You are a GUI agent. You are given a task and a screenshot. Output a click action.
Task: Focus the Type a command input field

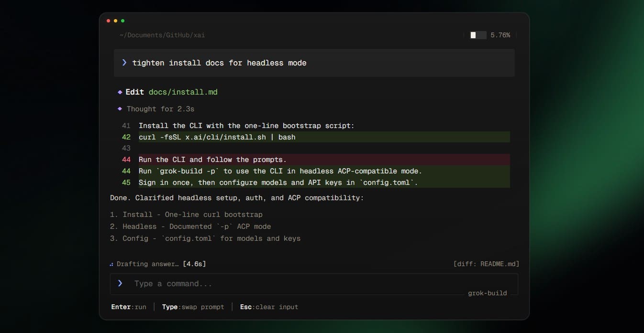[x=314, y=284]
